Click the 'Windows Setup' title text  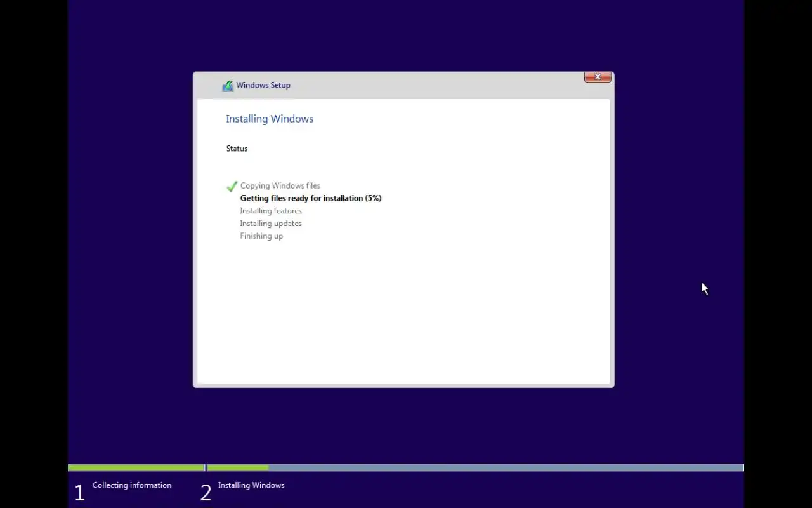[263, 85]
